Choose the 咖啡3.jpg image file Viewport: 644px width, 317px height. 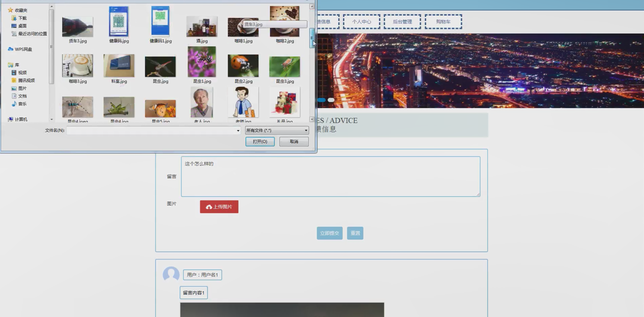click(78, 66)
